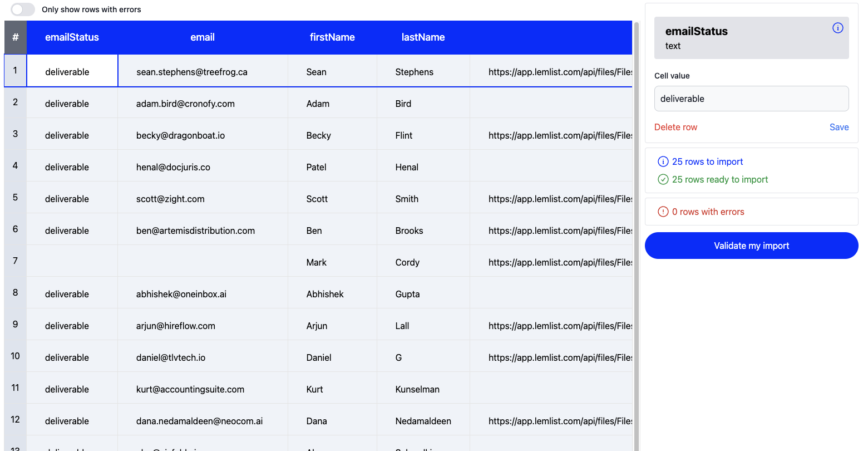The height and width of the screenshot is (451, 868).
Task: Click the info icon next to rows to import
Action: [663, 161]
